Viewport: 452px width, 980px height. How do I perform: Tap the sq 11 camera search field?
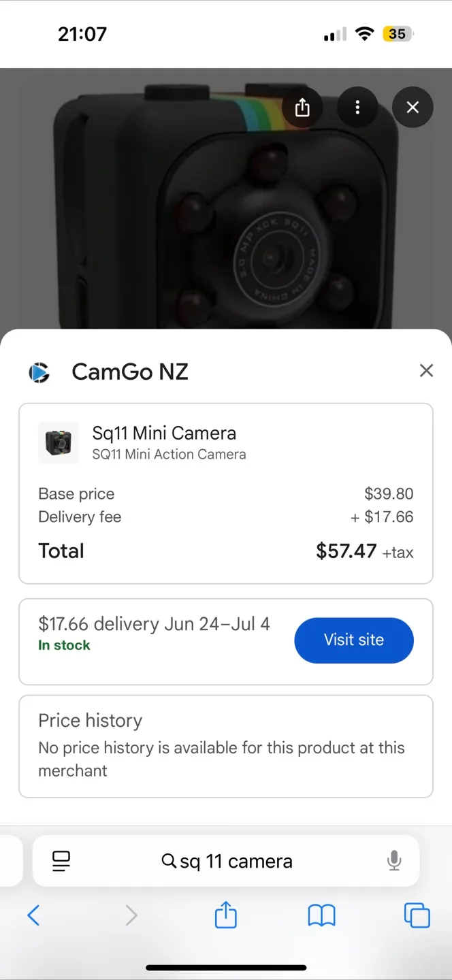[235, 860]
